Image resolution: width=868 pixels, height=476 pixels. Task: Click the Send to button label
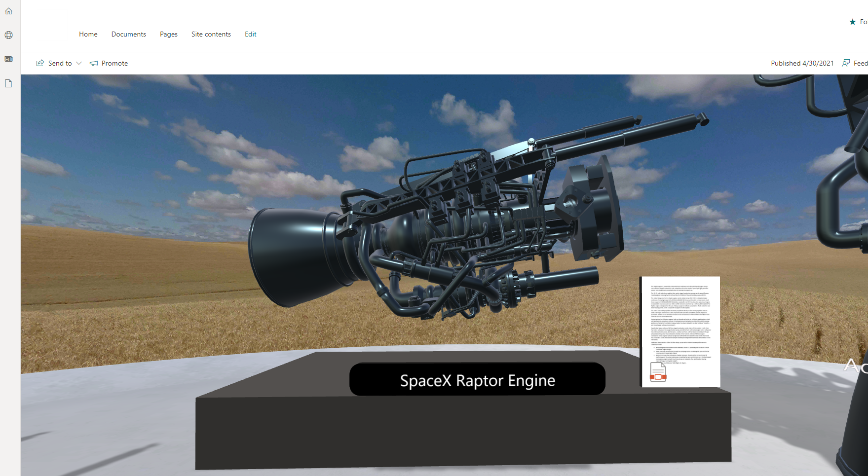(60, 63)
